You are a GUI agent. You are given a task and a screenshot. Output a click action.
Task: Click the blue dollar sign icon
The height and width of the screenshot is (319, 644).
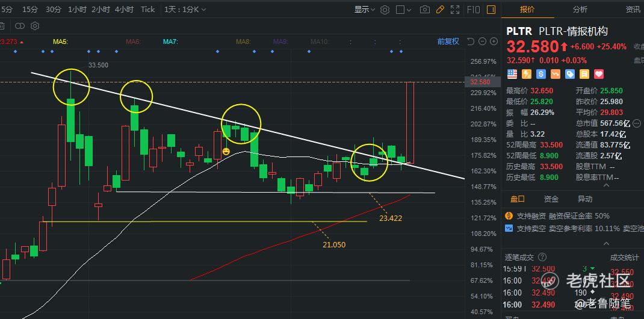tap(541, 74)
